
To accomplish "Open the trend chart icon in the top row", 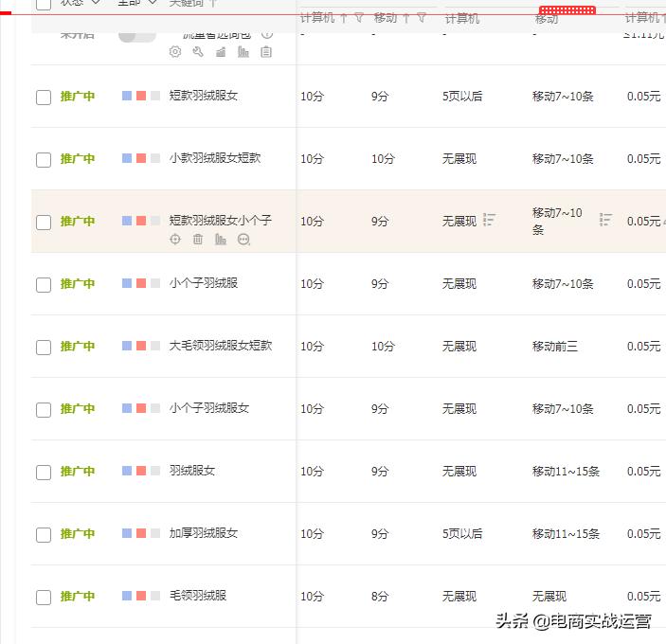I will tap(221, 52).
